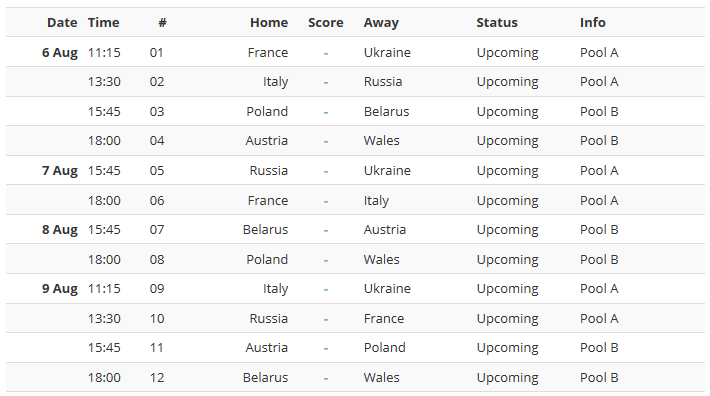Select the score dash for match 01
710x396 pixels.
(326, 53)
